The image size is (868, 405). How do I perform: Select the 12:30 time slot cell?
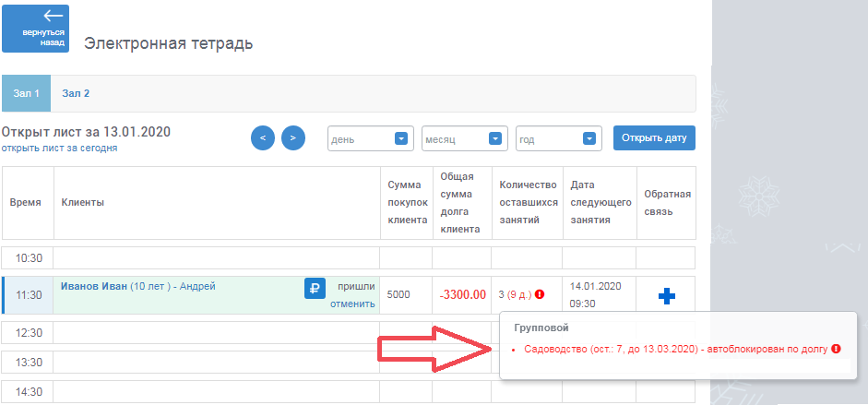pos(27,333)
